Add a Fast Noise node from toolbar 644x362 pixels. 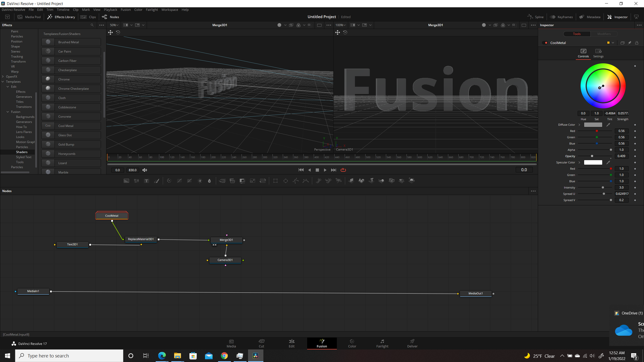tap(136, 181)
